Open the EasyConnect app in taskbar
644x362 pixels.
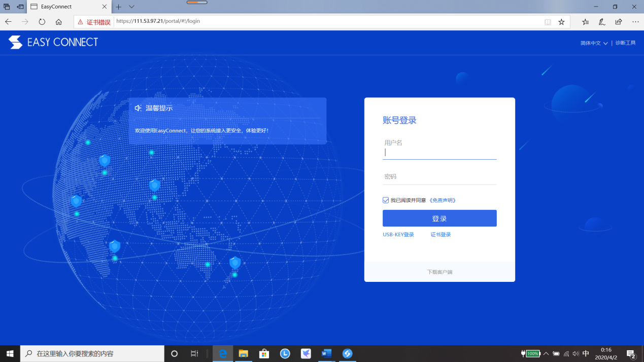point(347,353)
